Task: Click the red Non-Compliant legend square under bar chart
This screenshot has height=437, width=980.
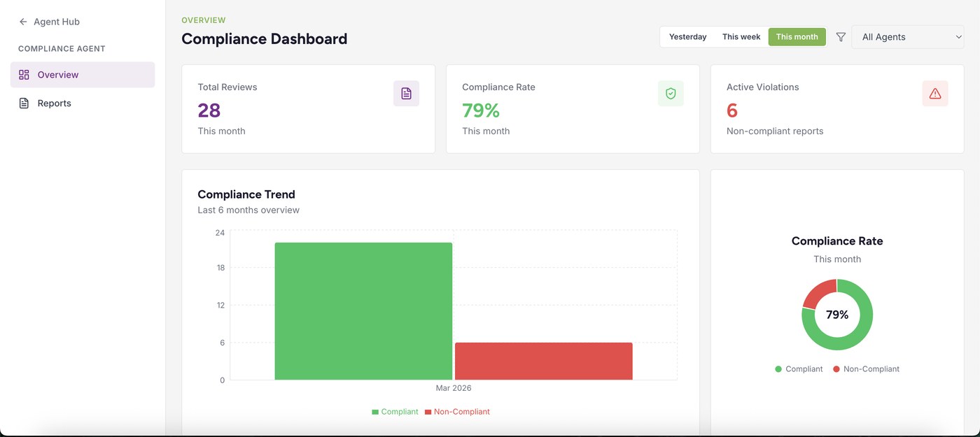Action: [x=428, y=413]
